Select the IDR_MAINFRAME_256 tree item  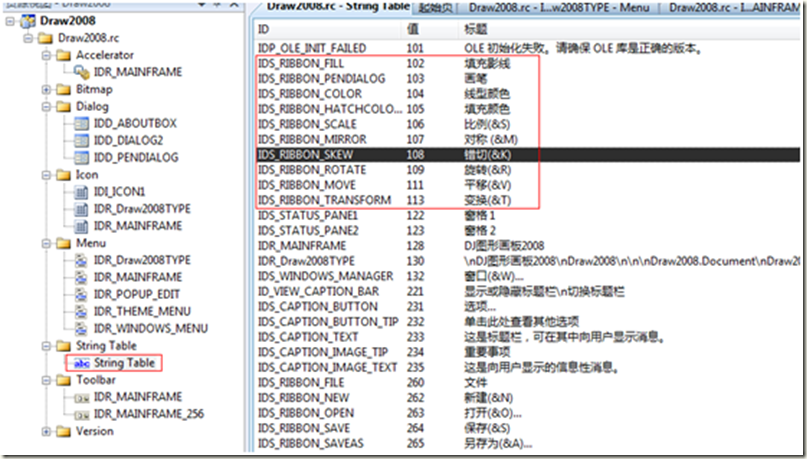(148, 414)
